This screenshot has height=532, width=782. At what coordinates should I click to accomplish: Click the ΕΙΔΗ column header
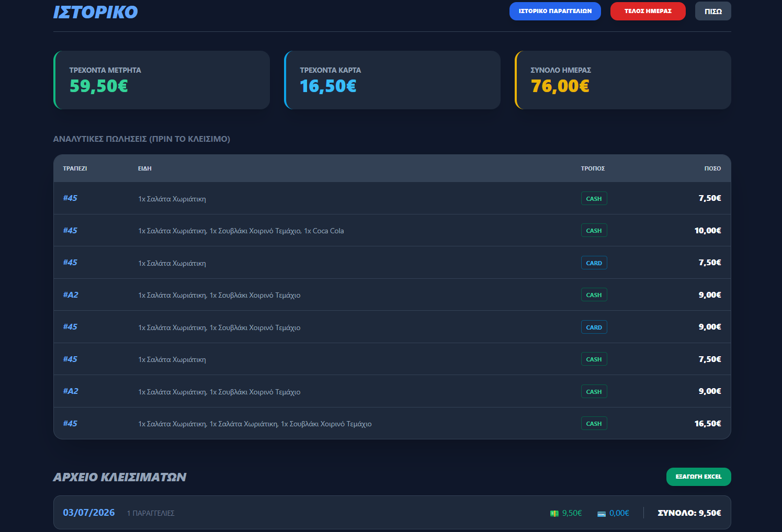click(x=145, y=168)
